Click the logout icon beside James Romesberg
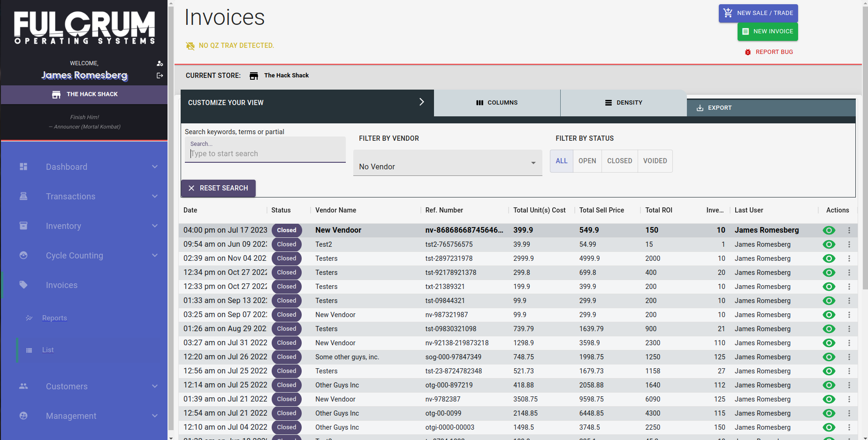This screenshot has width=868, height=440. pos(160,76)
